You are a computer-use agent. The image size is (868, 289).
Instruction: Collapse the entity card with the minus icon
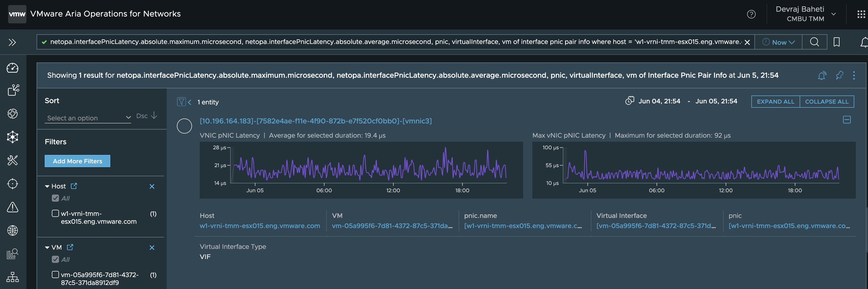click(847, 120)
